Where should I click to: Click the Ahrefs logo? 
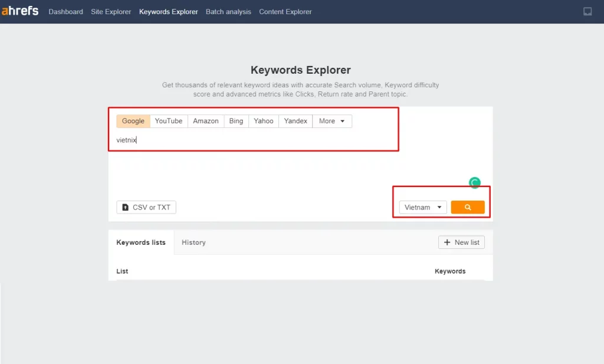20,11
